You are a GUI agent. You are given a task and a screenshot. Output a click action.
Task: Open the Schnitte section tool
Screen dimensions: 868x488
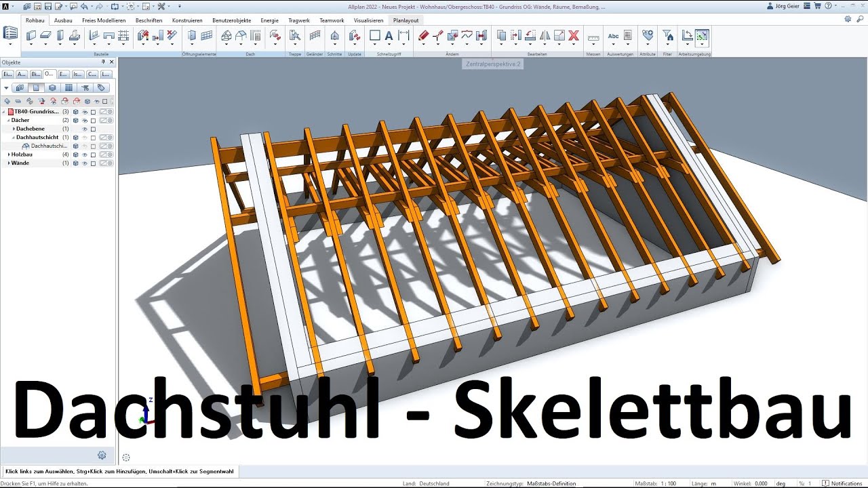click(335, 35)
